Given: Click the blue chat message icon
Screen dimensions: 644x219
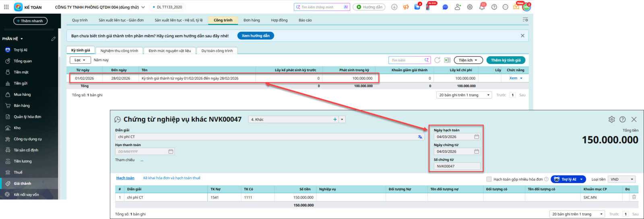Looking at the screenshot, I should (x=445, y=7).
